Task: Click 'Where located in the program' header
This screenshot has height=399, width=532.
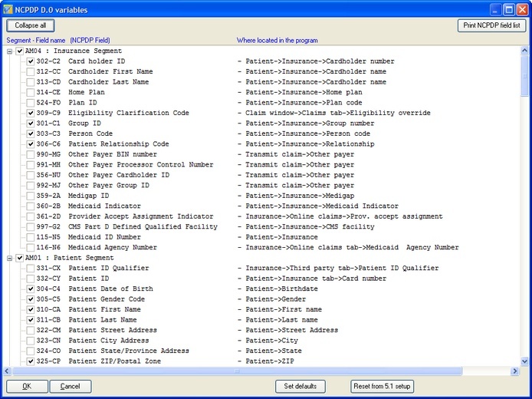Action: [x=277, y=41]
